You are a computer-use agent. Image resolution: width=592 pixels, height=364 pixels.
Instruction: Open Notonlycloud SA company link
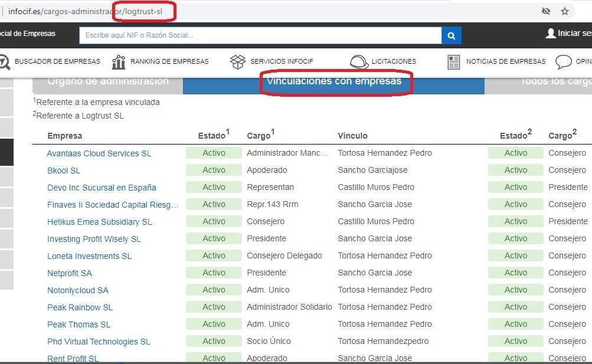78,290
